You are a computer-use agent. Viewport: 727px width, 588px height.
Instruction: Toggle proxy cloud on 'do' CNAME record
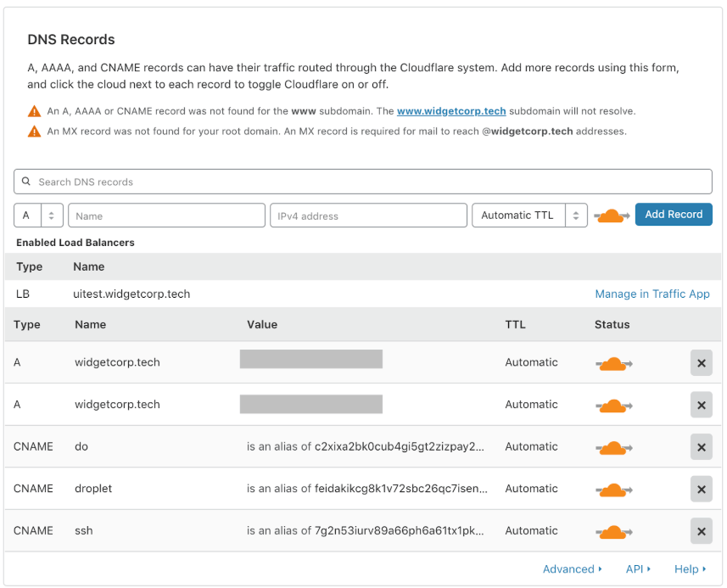(x=613, y=447)
